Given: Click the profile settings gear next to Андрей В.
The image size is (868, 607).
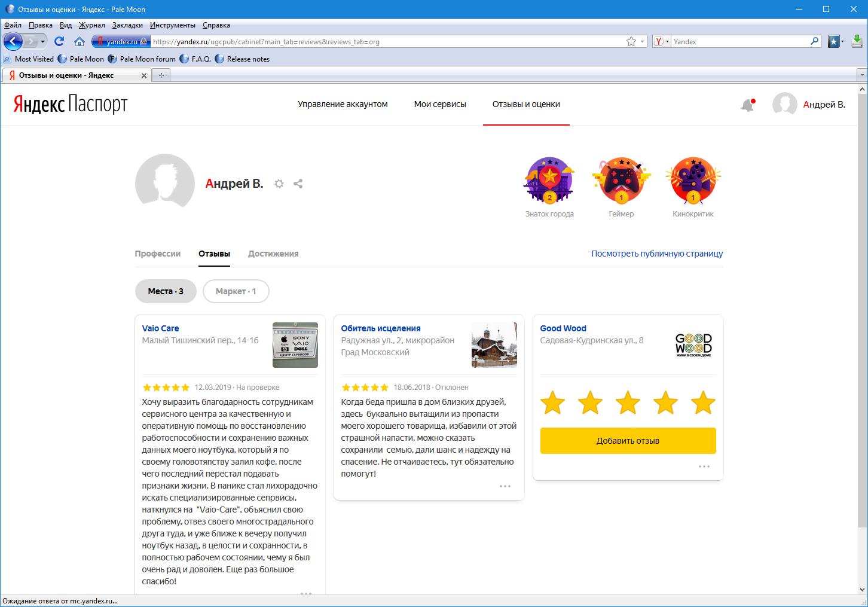Looking at the screenshot, I should (x=279, y=184).
